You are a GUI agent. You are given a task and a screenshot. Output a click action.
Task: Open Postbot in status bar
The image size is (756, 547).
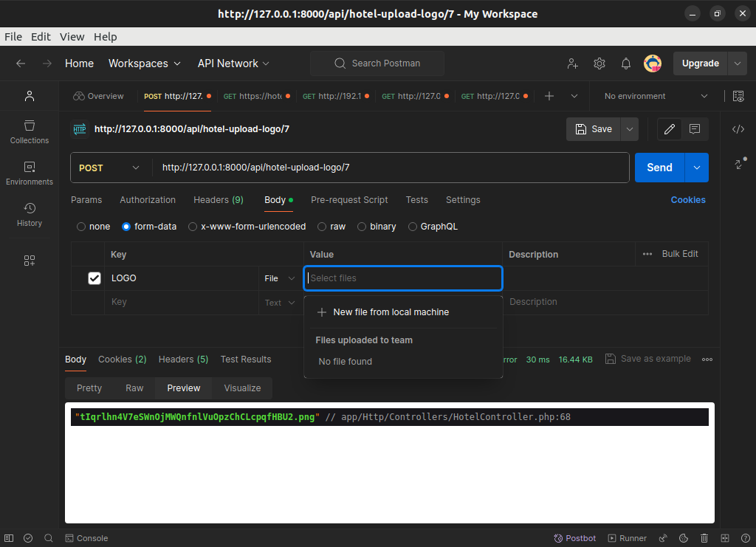click(x=574, y=538)
